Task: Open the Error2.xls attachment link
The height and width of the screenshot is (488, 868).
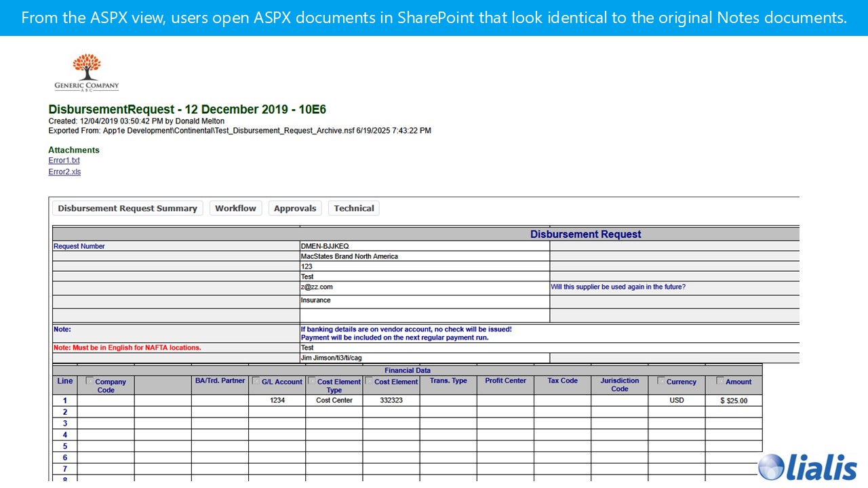Action: [x=64, y=172]
